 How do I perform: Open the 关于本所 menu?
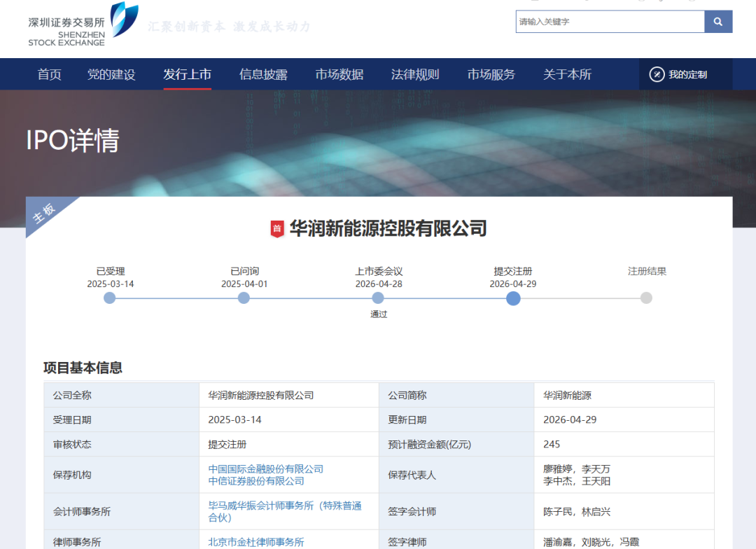pyautogui.click(x=567, y=74)
